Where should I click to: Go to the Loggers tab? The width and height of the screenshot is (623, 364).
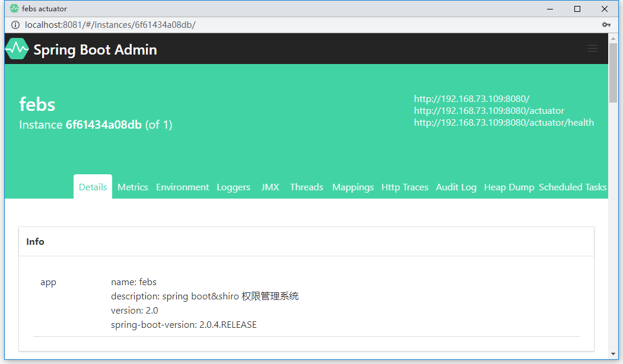pos(233,187)
